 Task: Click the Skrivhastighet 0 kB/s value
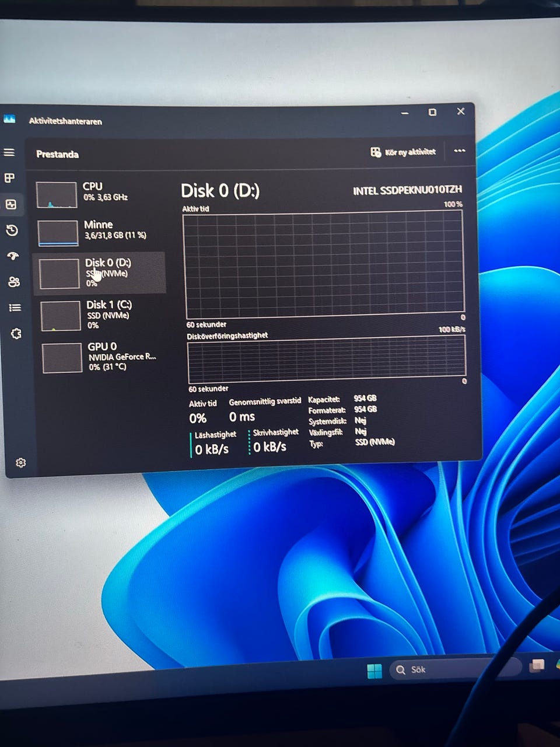[269, 447]
